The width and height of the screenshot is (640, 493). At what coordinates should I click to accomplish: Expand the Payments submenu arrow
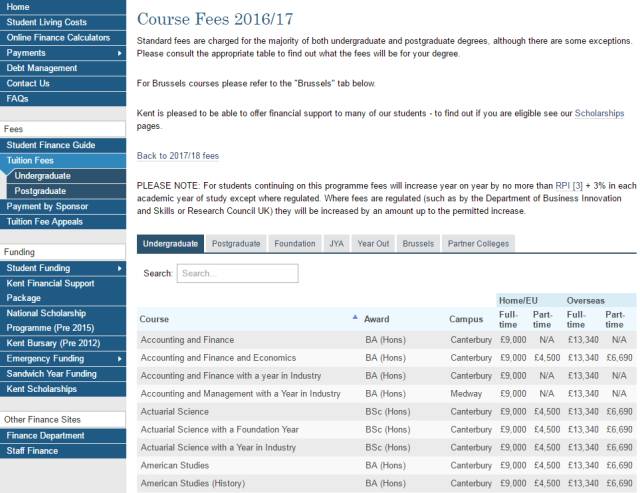pos(120,53)
